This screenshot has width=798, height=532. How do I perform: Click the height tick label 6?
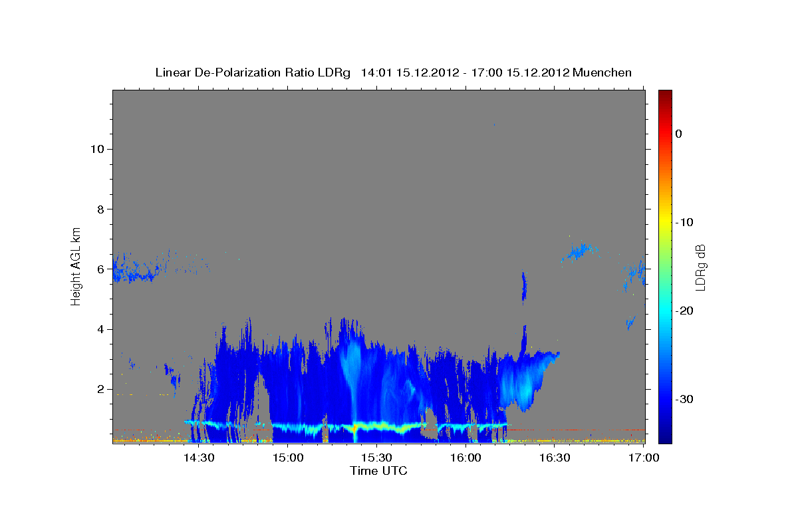click(100, 269)
